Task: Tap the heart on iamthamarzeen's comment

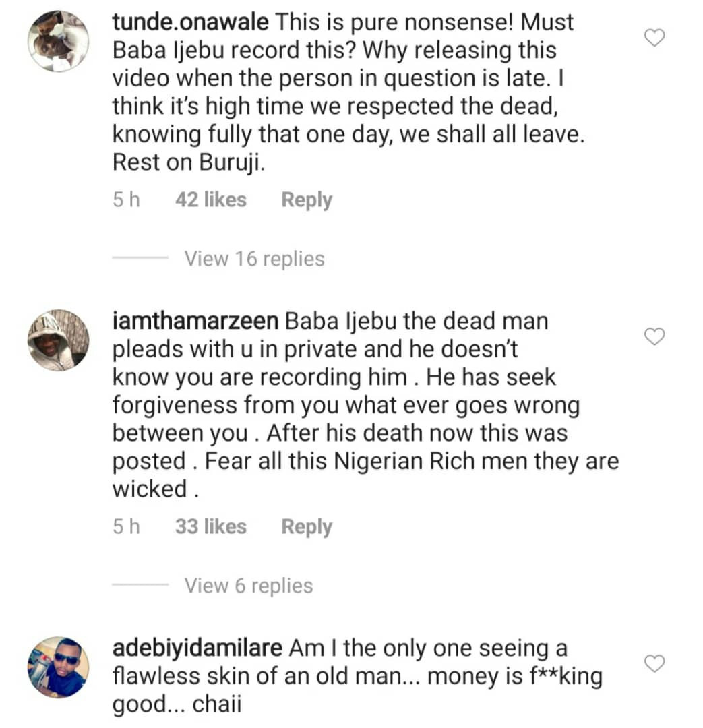Action: (654, 336)
